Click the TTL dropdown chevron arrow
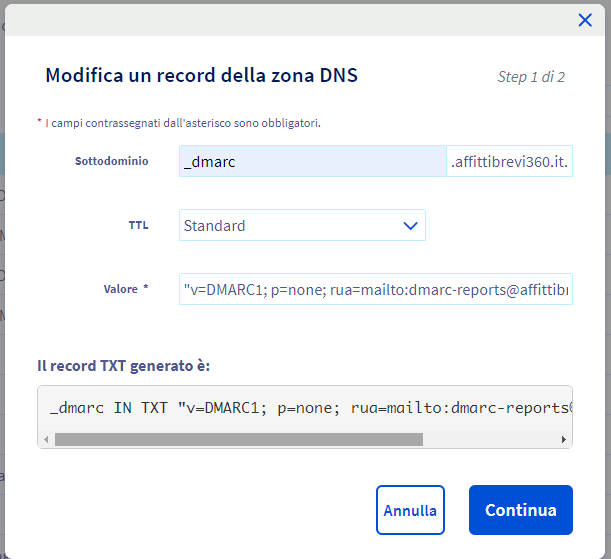Viewport: 611px width, 559px height. (410, 226)
